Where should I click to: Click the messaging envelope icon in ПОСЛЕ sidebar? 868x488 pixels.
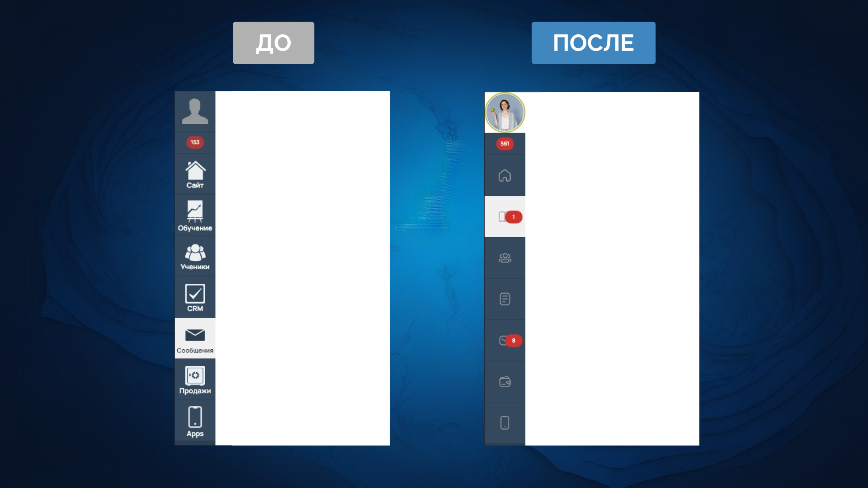pos(505,340)
